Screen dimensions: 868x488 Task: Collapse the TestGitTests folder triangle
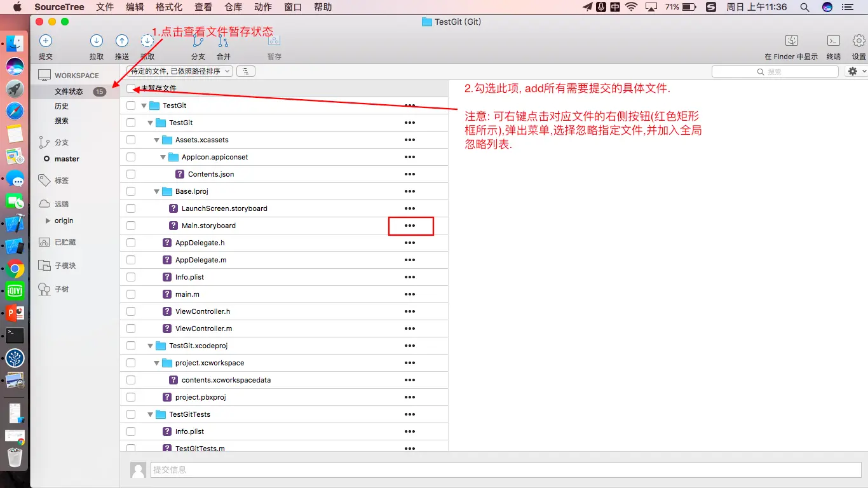pos(151,414)
